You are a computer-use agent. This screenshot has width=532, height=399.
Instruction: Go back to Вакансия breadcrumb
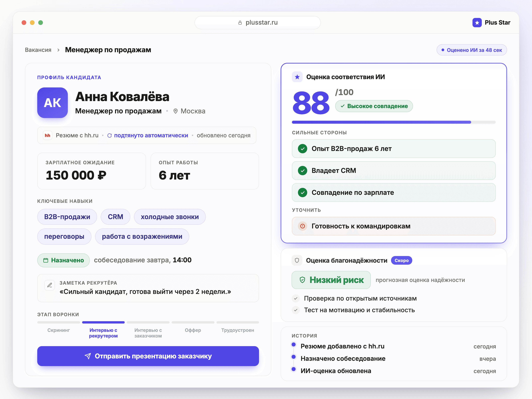(x=38, y=50)
